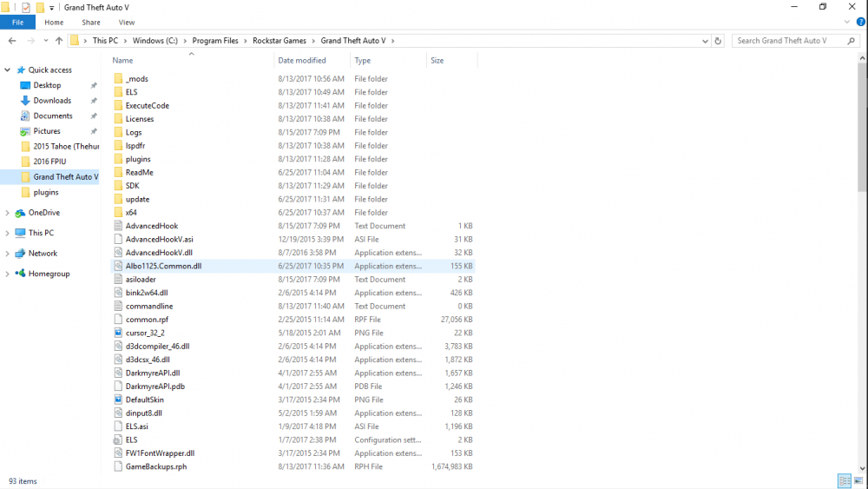Switch to the Share ribbon tab
This screenshot has width=868, height=489.
(x=91, y=23)
